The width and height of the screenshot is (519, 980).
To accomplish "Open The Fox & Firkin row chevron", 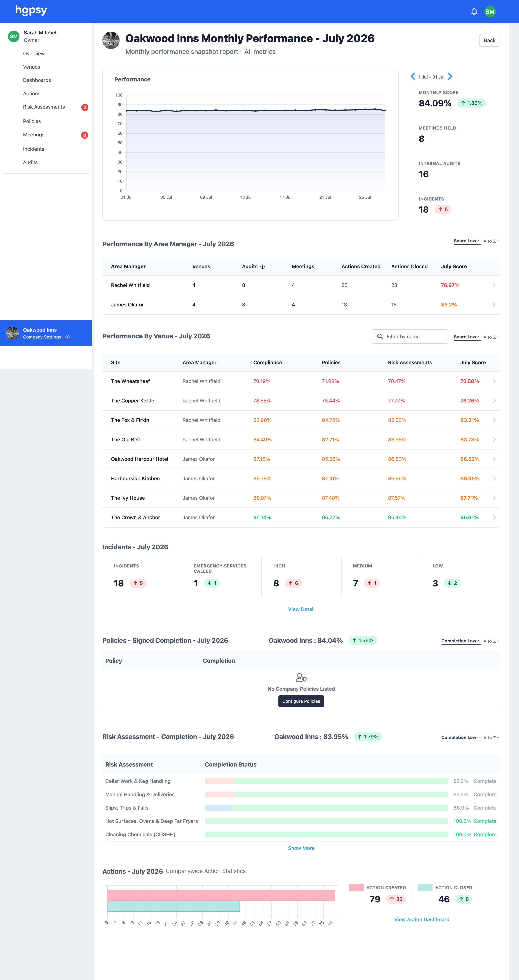I will tap(494, 420).
